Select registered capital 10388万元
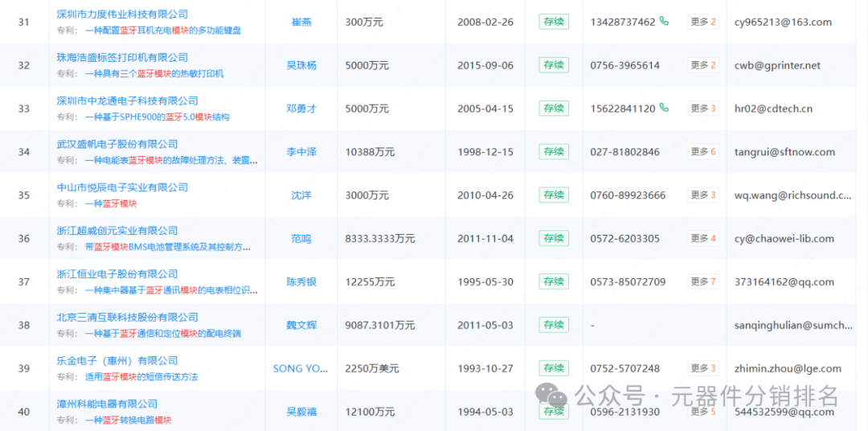The image size is (868, 431). (x=370, y=152)
